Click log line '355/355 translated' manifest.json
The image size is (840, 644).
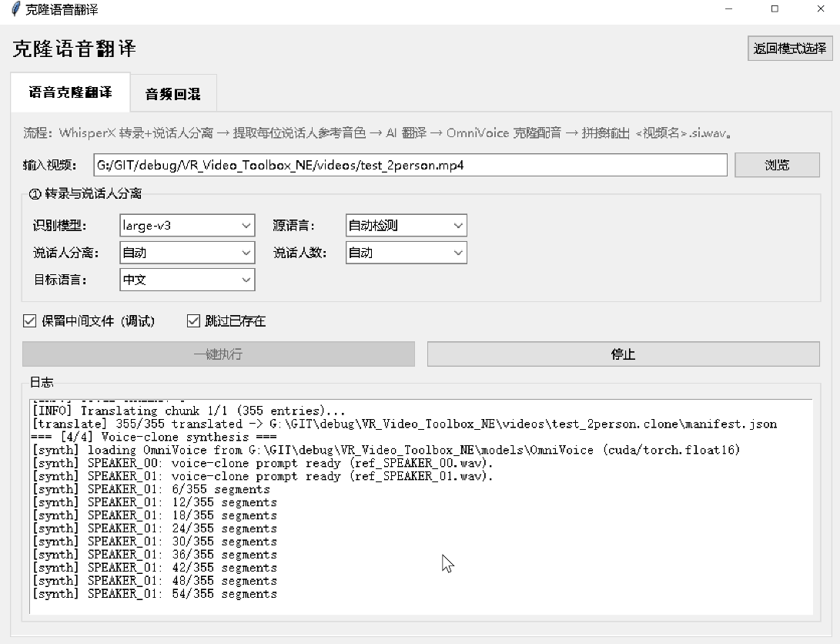pos(404,424)
